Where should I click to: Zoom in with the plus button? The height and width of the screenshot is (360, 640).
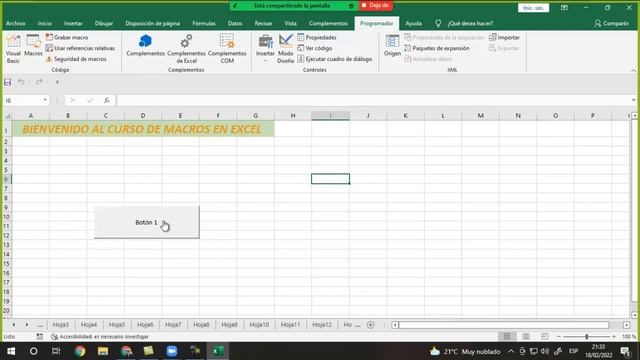coord(614,336)
